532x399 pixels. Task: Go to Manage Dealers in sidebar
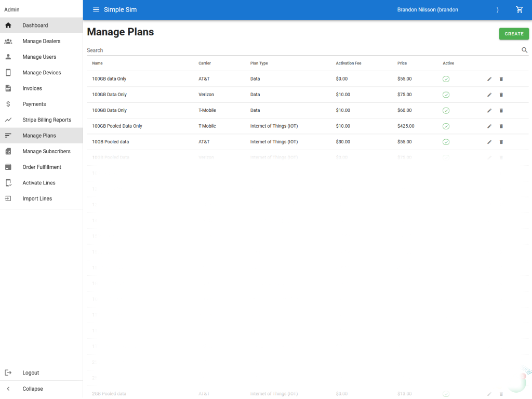click(x=41, y=41)
